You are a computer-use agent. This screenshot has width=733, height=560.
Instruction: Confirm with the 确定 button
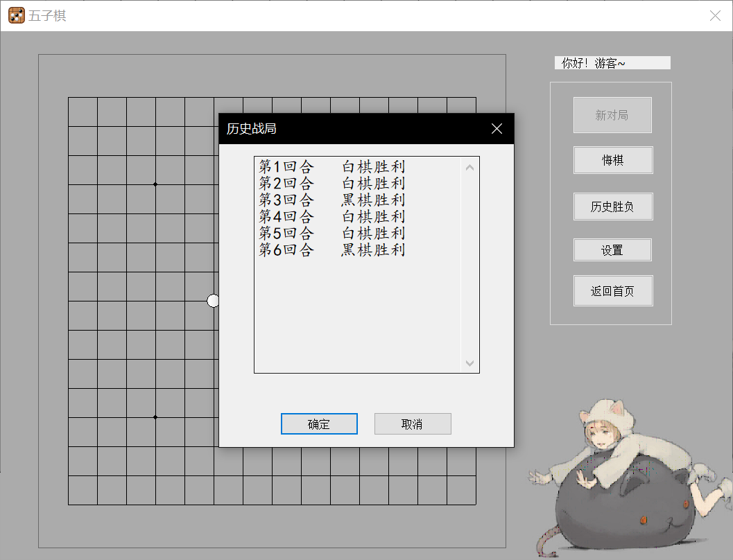tap(319, 423)
